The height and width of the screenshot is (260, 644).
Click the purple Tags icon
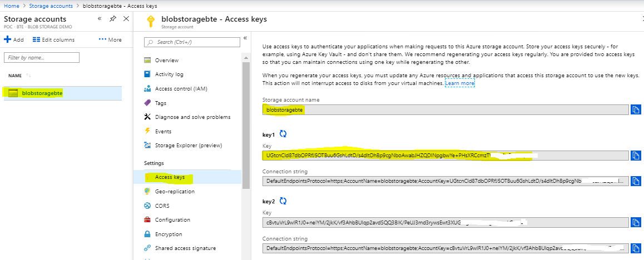pos(147,103)
